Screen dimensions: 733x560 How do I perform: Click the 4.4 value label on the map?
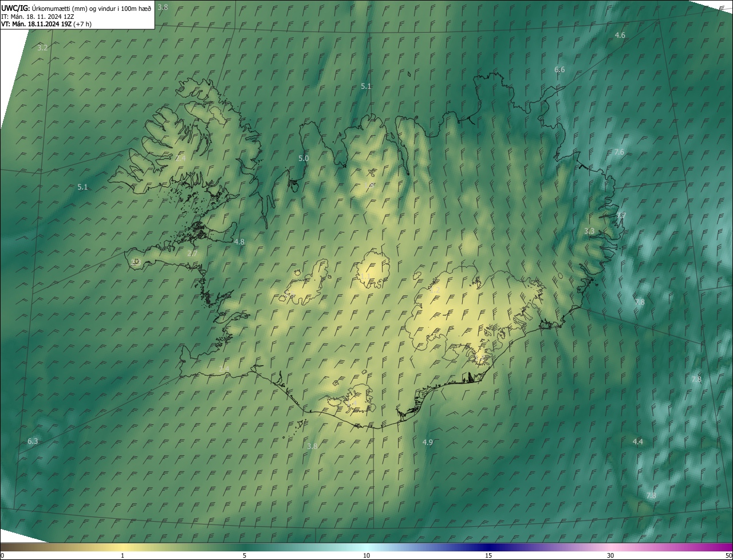[x=637, y=442]
